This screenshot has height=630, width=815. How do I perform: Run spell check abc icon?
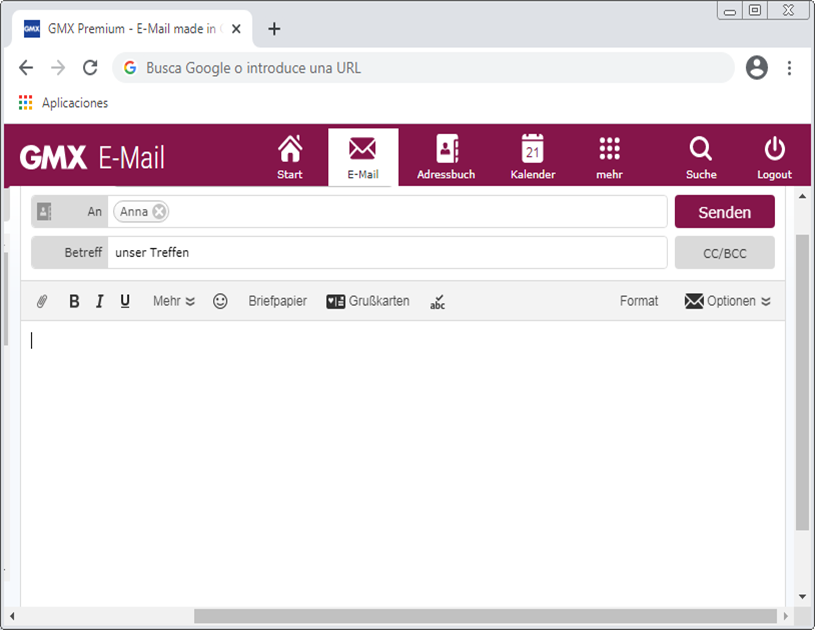pyautogui.click(x=438, y=301)
